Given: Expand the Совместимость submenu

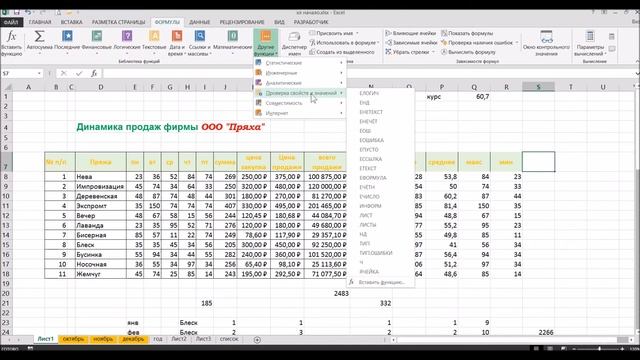Looking at the screenshot, I should (x=299, y=103).
